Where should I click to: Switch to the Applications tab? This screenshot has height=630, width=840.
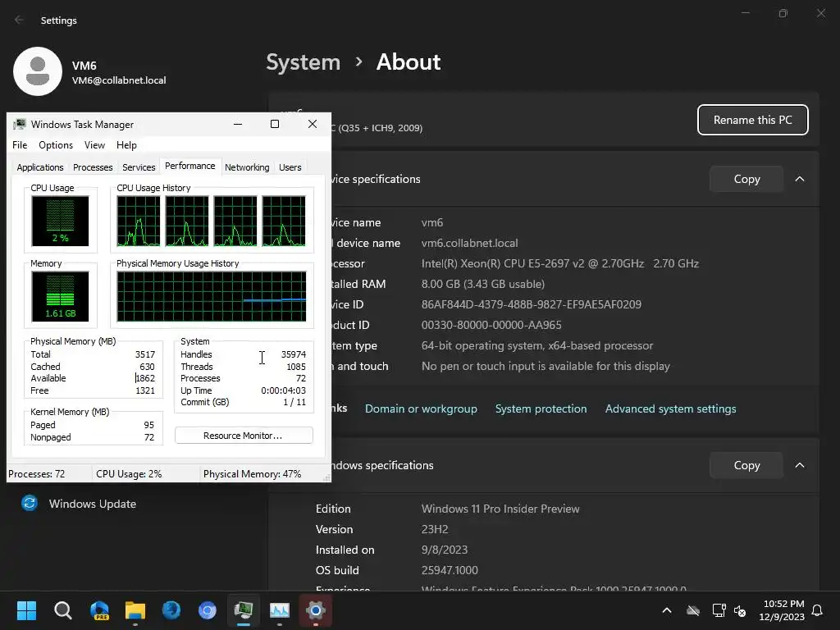coord(40,167)
